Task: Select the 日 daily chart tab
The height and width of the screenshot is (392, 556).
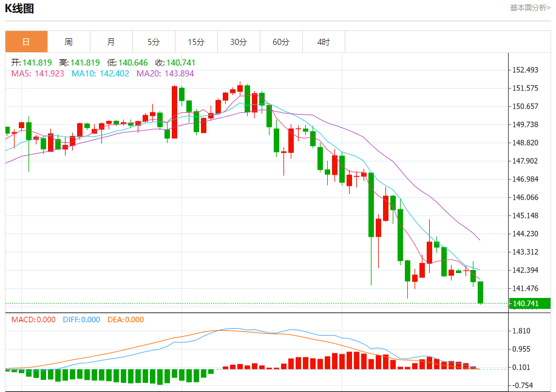Action: [x=26, y=42]
